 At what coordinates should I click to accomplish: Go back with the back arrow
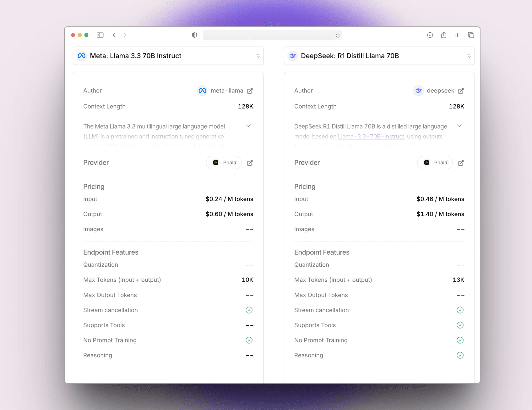click(114, 35)
